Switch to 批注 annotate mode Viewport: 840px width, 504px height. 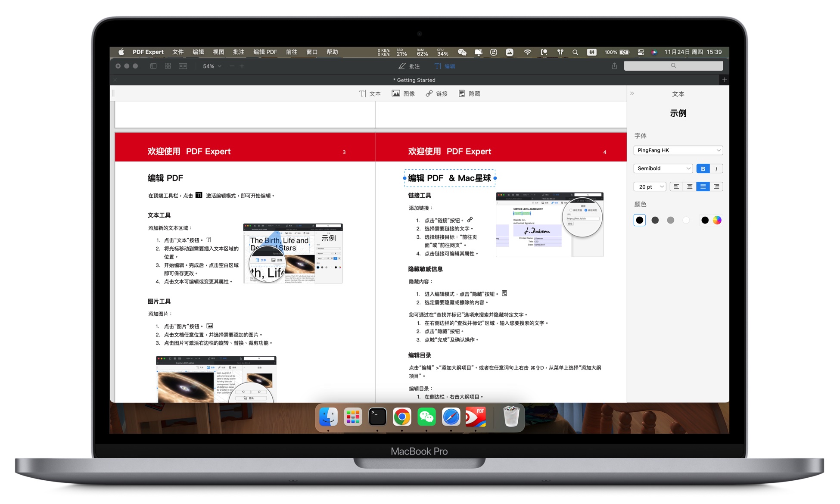(x=409, y=66)
